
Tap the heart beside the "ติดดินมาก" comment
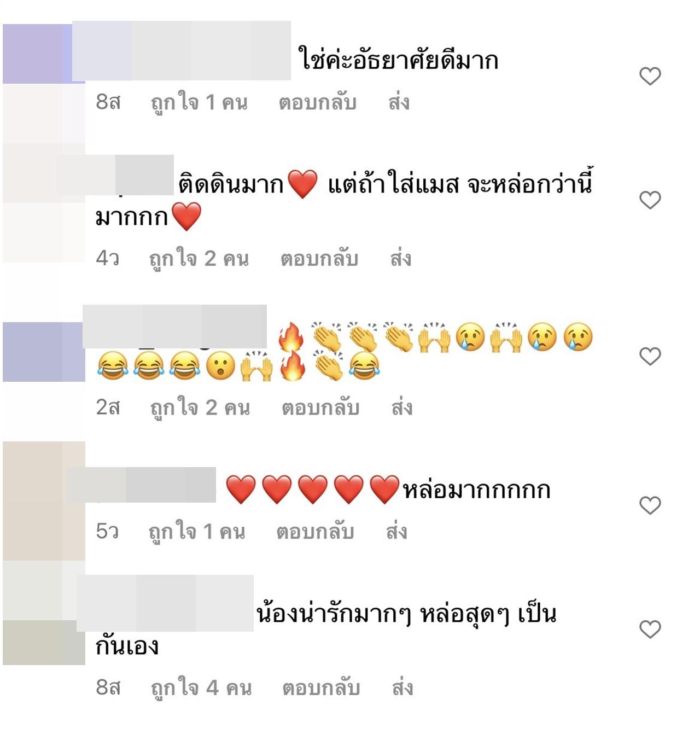tap(650, 200)
